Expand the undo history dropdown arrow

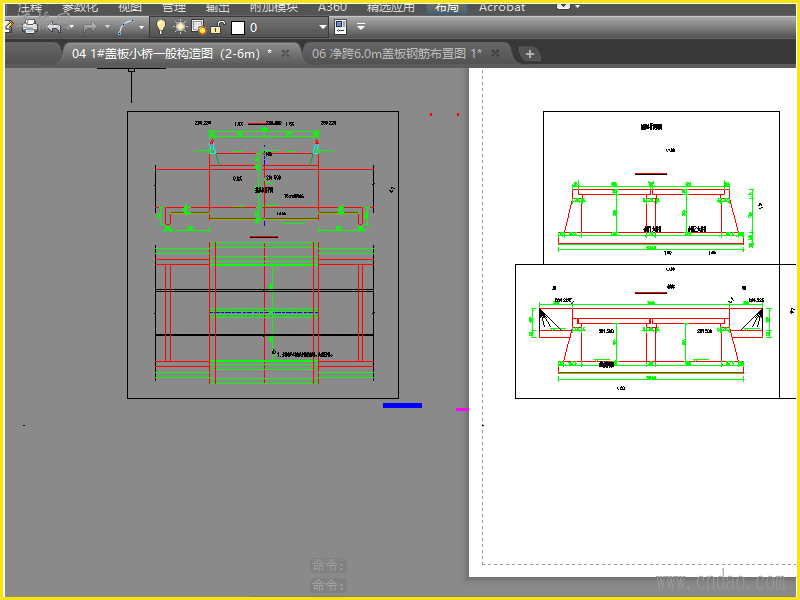click(71, 27)
